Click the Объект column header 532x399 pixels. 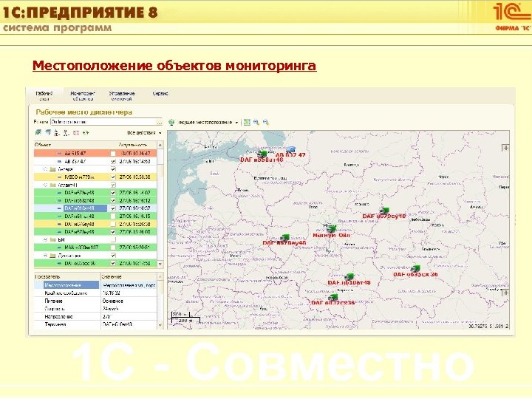[75, 145]
